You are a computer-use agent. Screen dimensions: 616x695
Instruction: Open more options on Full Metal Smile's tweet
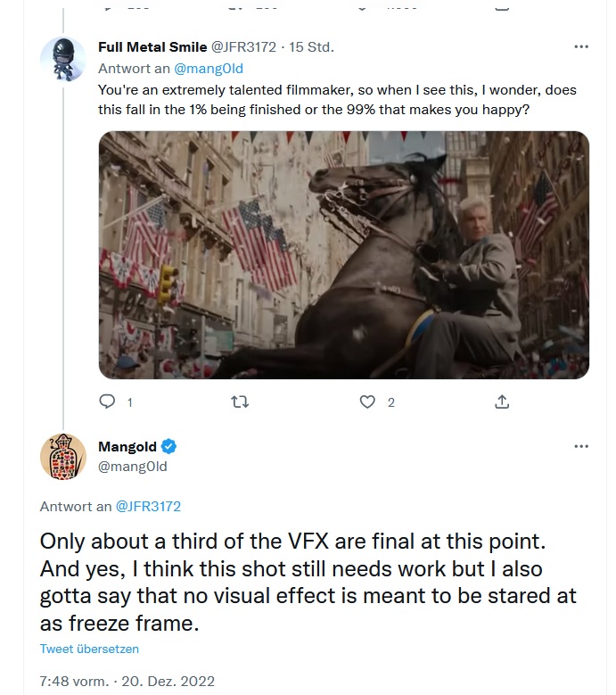(x=581, y=46)
